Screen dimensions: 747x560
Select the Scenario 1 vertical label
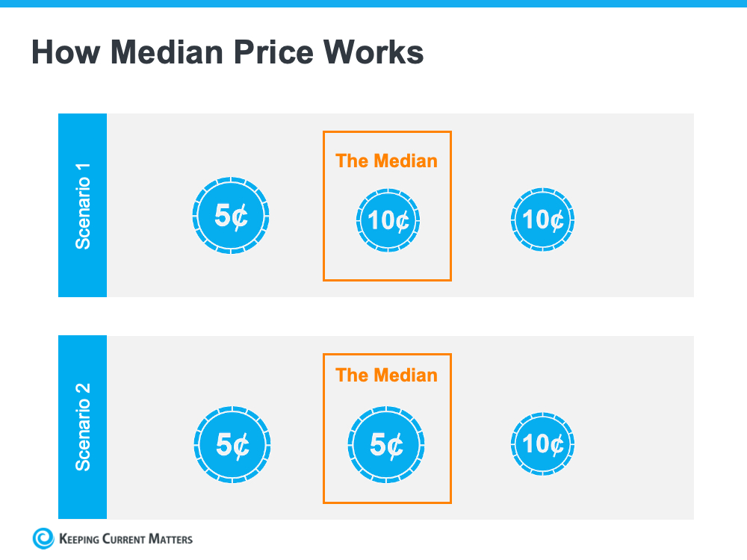pyautogui.click(x=83, y=205)
